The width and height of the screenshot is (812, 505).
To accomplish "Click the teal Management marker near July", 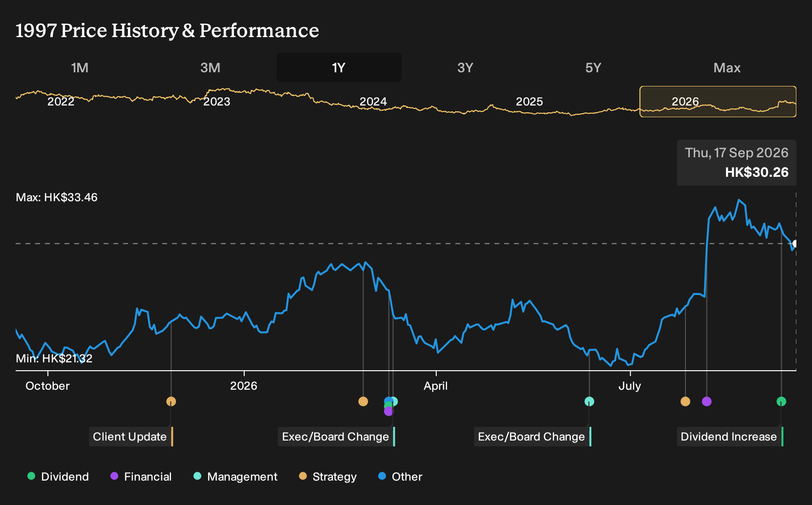I will click(x=589, y=401).
